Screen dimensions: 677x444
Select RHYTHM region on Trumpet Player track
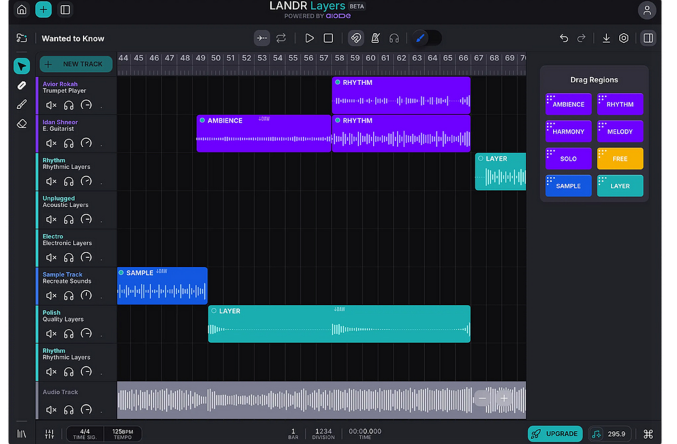(401, 95)
